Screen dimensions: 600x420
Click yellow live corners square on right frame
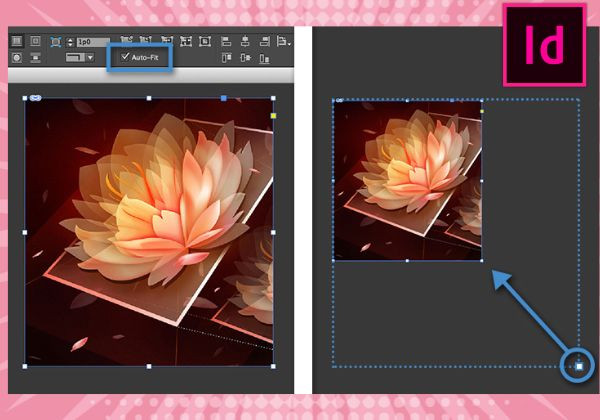click(482, 111)
